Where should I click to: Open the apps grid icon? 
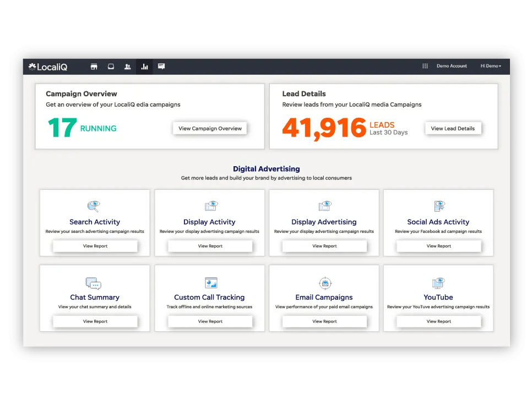pyautogui.click(x=425, y=66)
